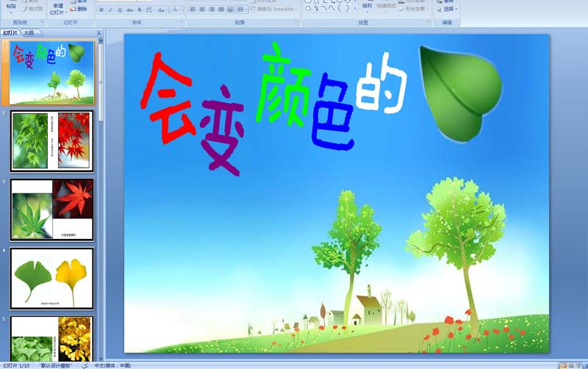Open 快速样式 quick styles dropdown
The width and height of the screenshot is (588, 369).
tap(386, 7)
